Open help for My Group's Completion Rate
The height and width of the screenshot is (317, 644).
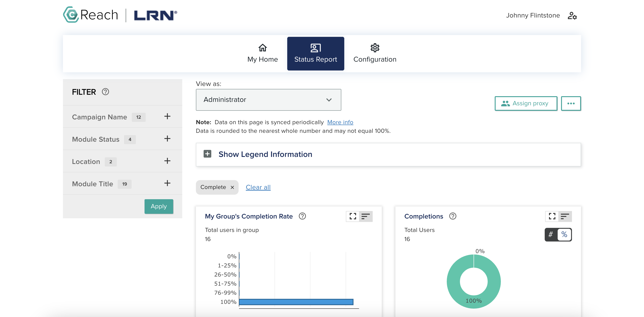[302, 216]
